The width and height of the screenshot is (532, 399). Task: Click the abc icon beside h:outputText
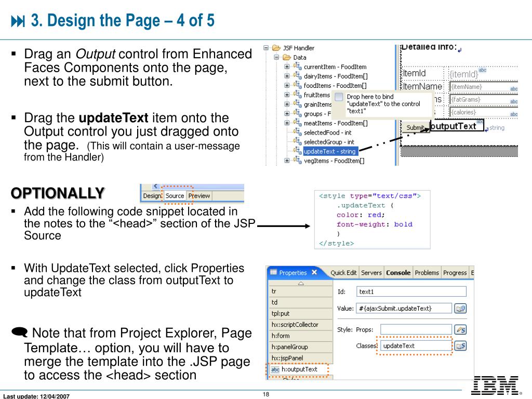tap(275, 369)
